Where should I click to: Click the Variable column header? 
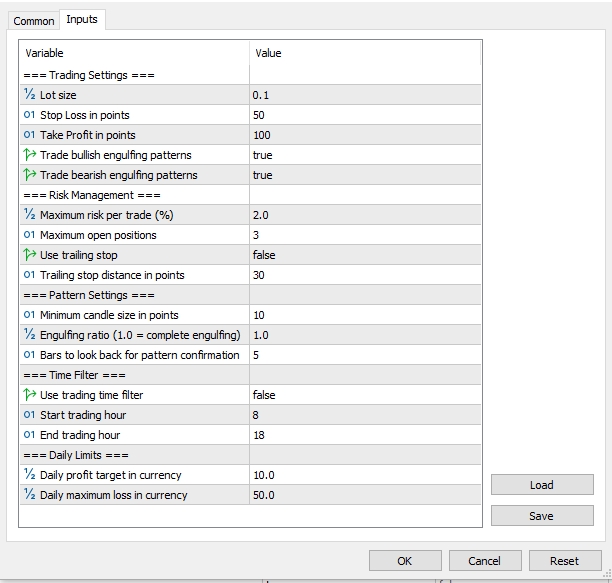135,53
